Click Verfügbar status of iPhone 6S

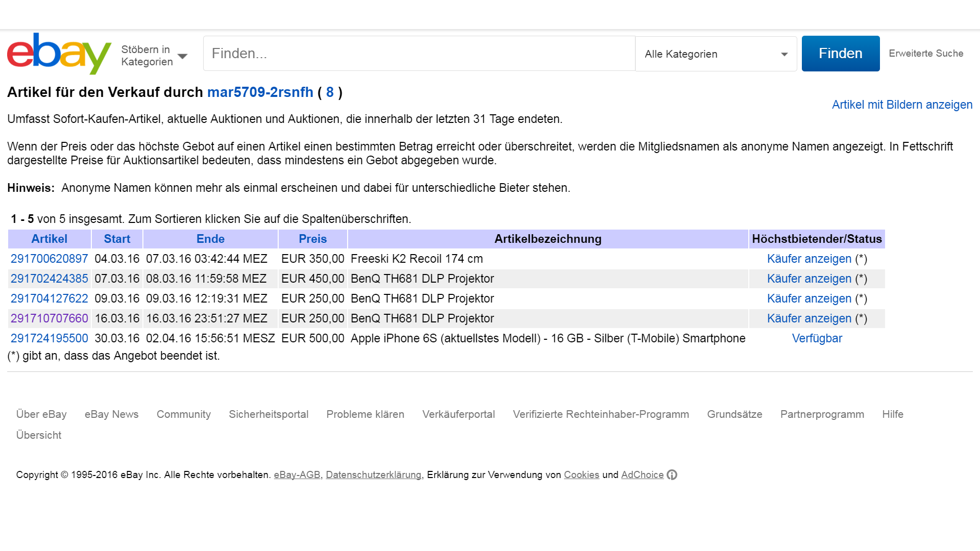click(x=817, y=338)
